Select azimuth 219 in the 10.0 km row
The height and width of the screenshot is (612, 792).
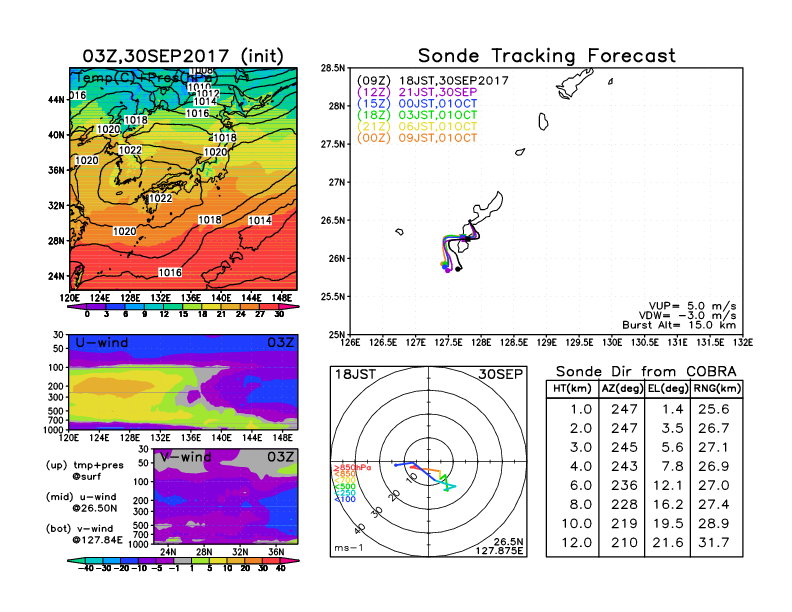pos(624,524)
